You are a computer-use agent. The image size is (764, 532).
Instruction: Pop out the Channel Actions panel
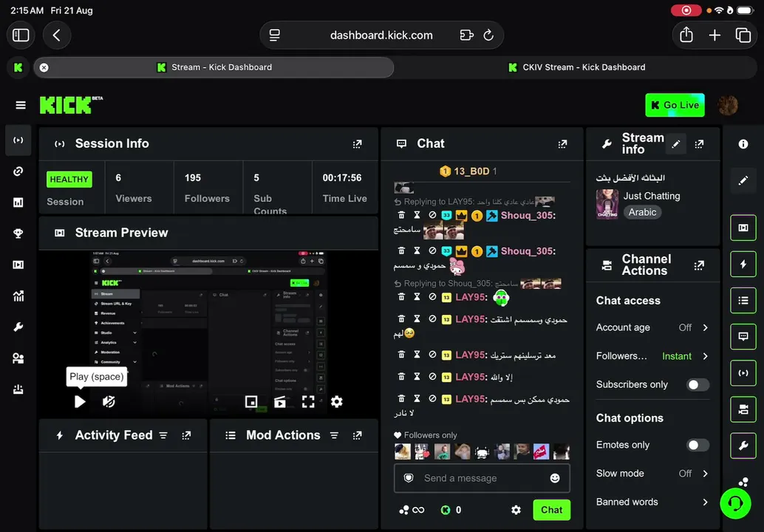pos(699,265)
